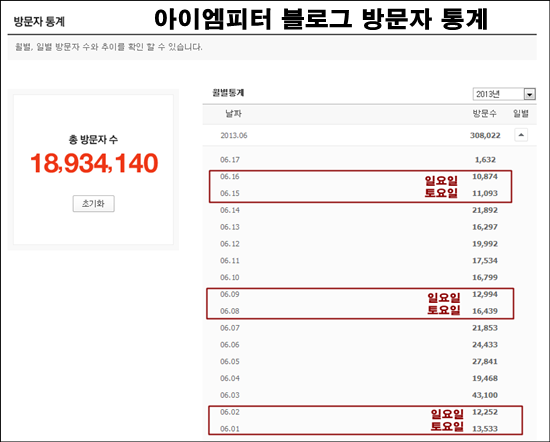The image size is (550, 442).
Task: Click the 11,093 visitor count
Action: click(485, 193)
